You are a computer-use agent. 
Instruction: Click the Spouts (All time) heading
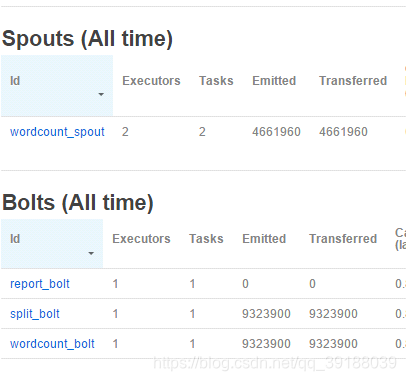[x=87, y=39]
